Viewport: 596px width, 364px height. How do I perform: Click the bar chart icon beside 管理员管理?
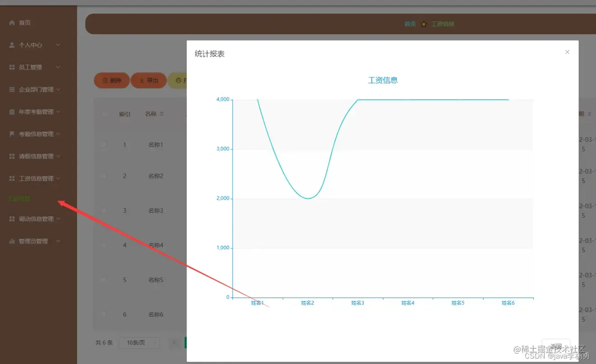pyautogui.click(x=12, y=241)
